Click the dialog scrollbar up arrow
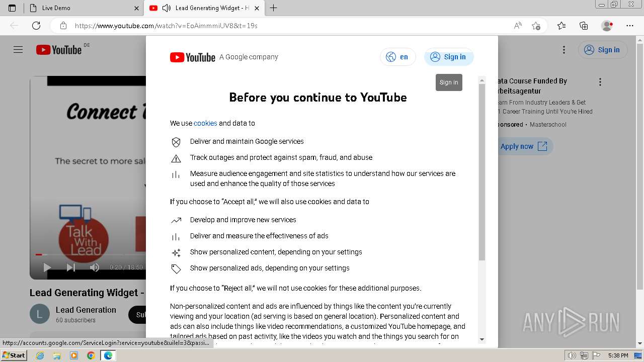The height and width of the screenshot is (362, 644). (482, 80)
